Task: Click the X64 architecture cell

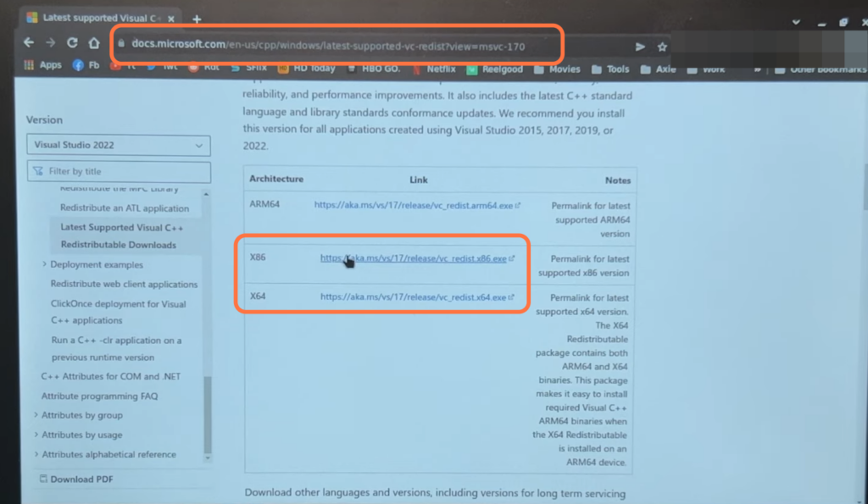Action: click(x=258, y=296)
